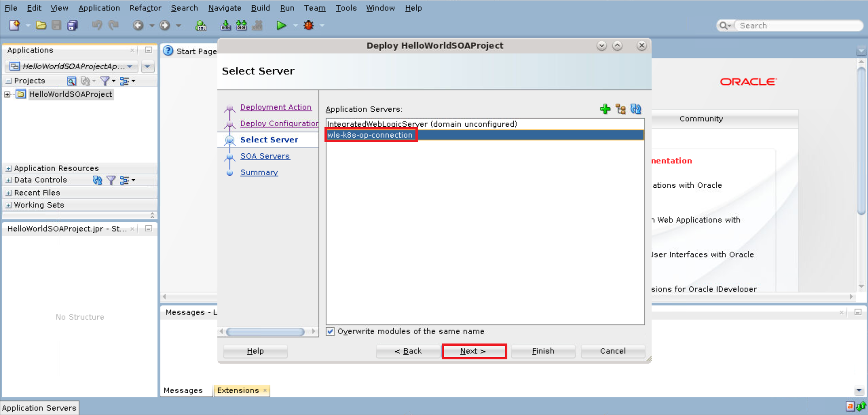Open the SOA Servers step link
868x415 pixels.
click(x=265, y=156)
